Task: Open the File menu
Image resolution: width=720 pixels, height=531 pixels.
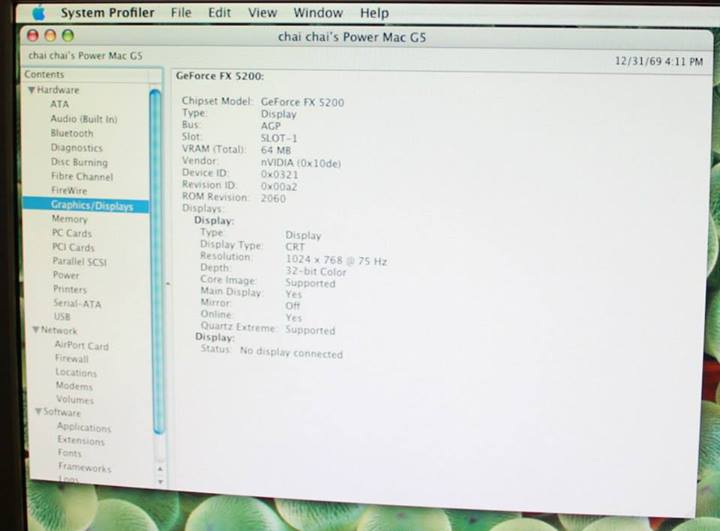Action: coord(181,13)
